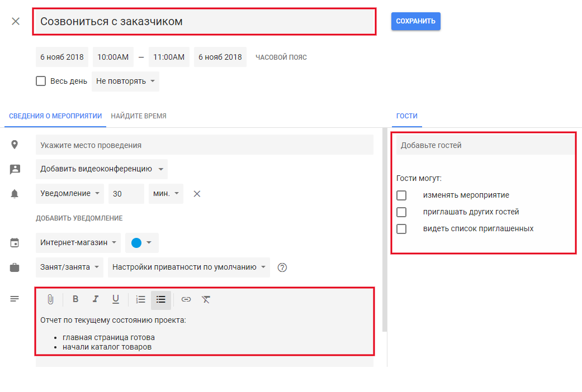582x392 pixels.
Task: Enable the "Весь день" checkbox
Action: pyautogui.click(x=41, y=81)
